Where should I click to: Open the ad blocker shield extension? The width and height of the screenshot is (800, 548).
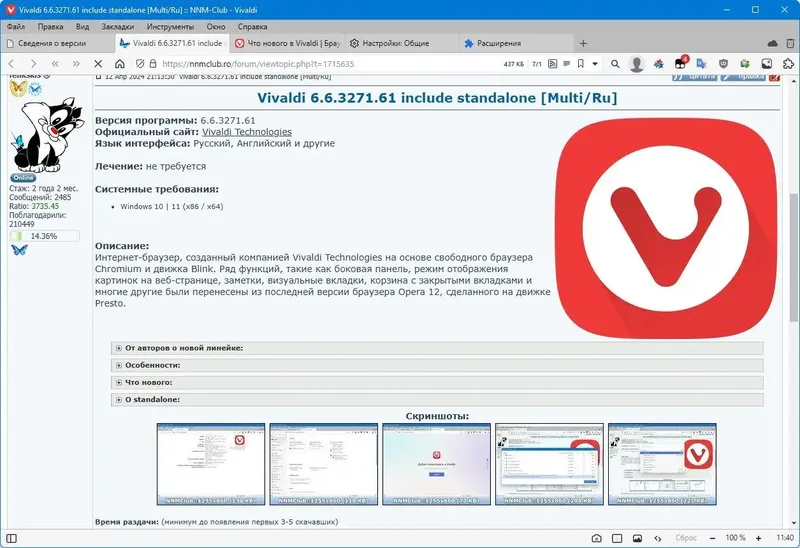click(x=723, y=64)
